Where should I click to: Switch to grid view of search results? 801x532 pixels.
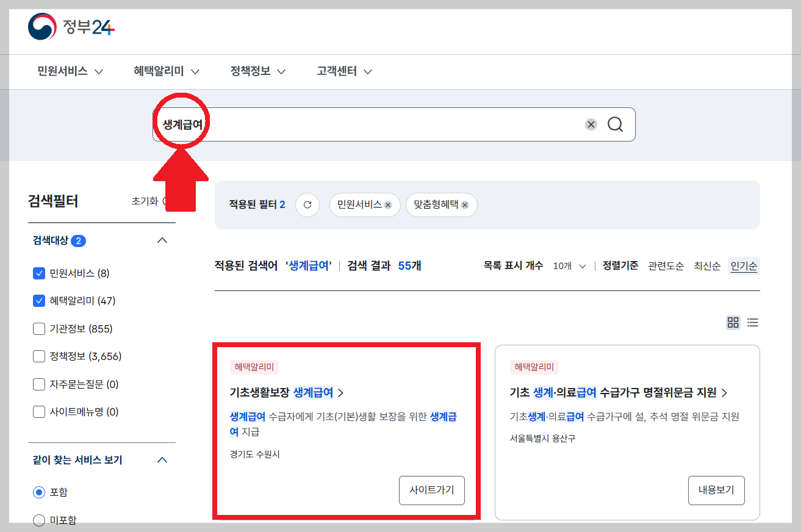click(733, 323)
